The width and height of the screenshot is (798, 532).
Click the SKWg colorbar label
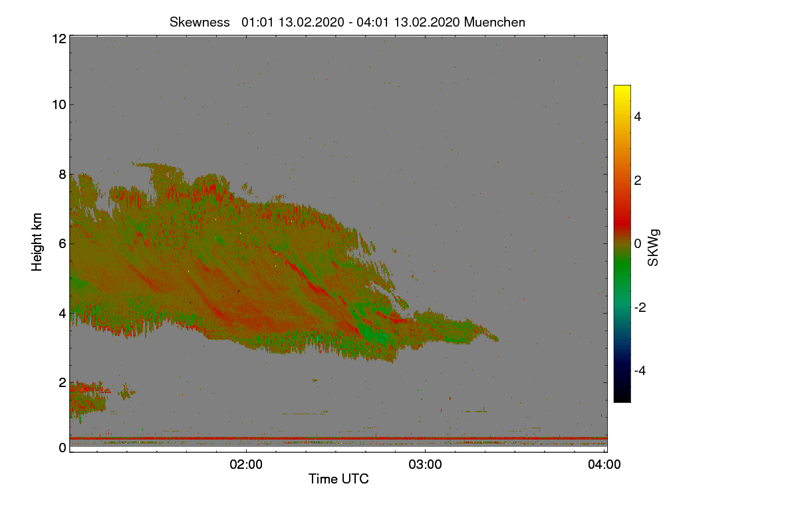(x=654, y=248)
